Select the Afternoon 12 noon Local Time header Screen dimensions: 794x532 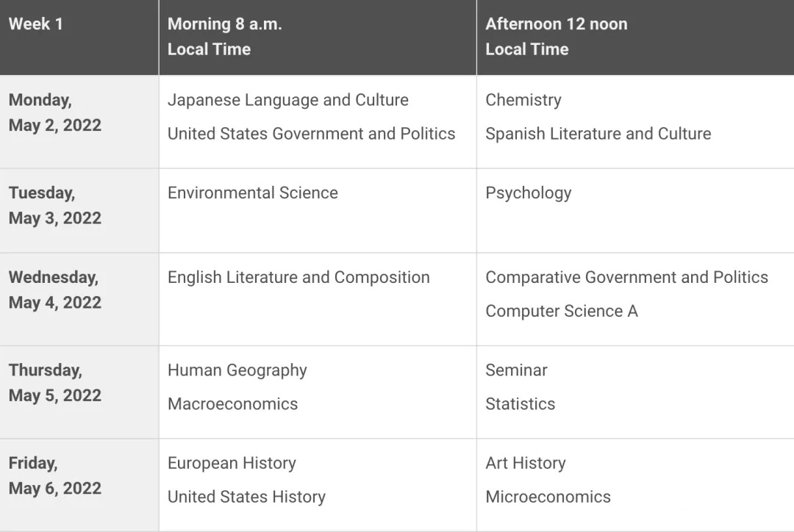(x=556, y=37)
